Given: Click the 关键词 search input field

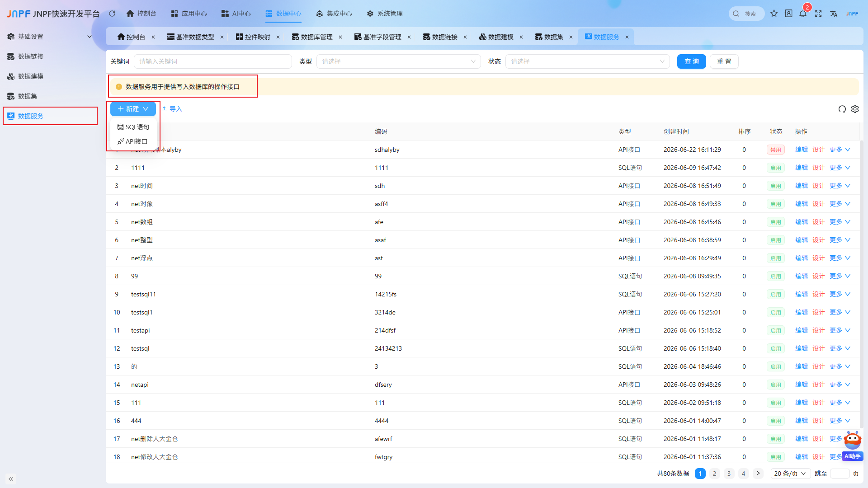Looking at the screenshot, I should [212, 61].
